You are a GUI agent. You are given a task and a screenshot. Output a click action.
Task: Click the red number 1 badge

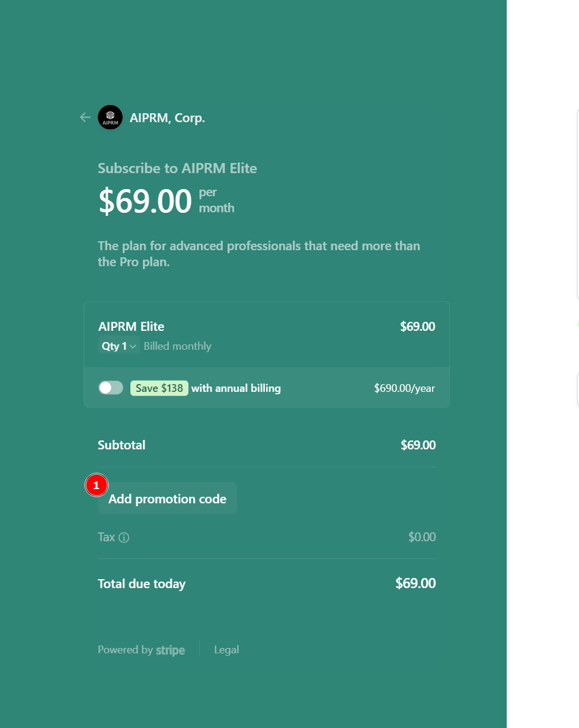(96, 486)
